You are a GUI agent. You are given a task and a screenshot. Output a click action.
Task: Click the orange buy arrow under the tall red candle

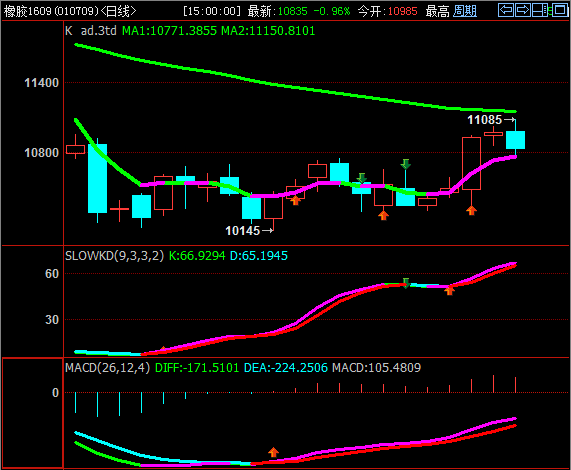[x=472, y=210]
